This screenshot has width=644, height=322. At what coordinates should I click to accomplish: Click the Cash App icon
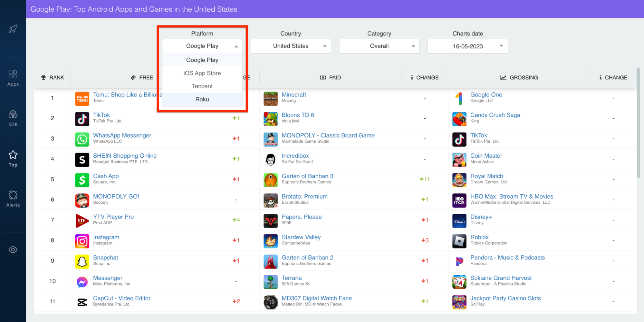pos(82,180)
